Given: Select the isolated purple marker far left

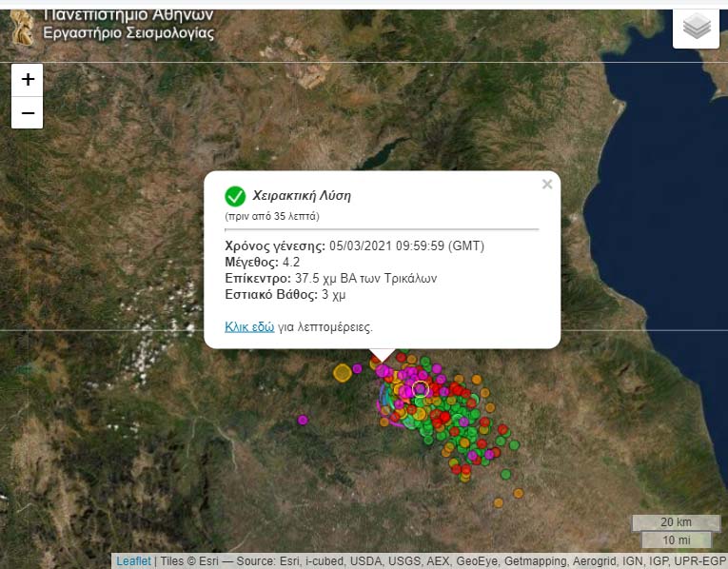Looking at the screenshot, I should click(x=303, y=420).
